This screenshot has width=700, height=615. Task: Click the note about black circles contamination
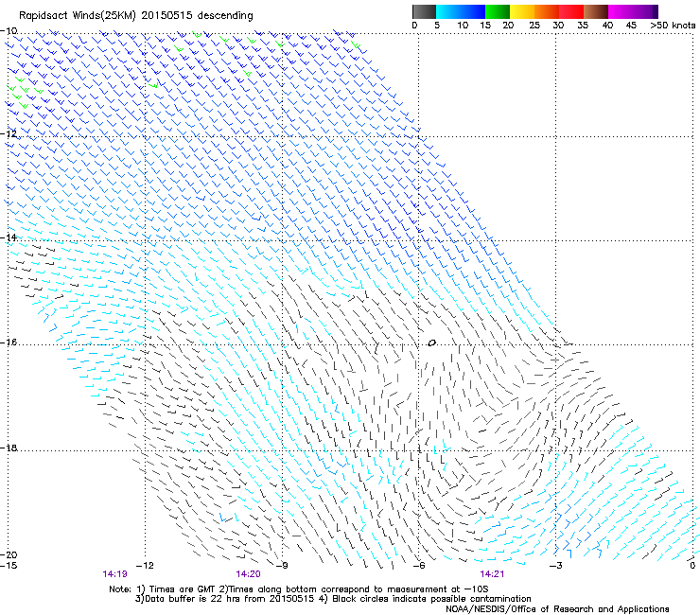pos(425,599)
